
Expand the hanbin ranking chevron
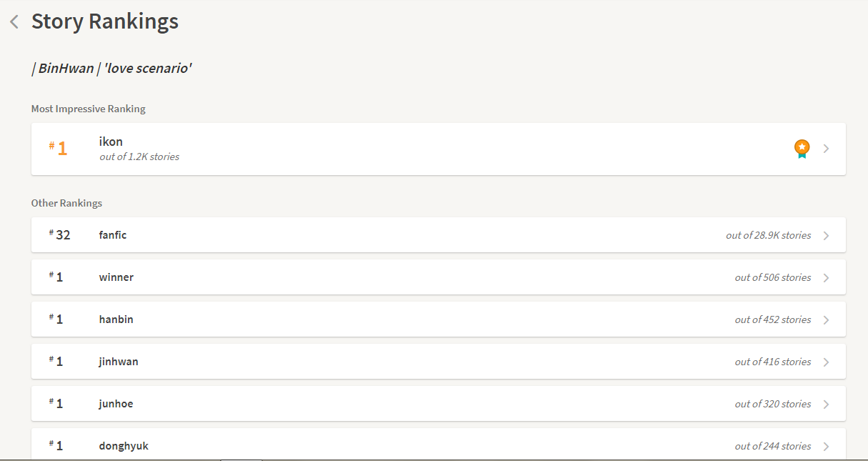pyautogui.click(x=827, y=319)
